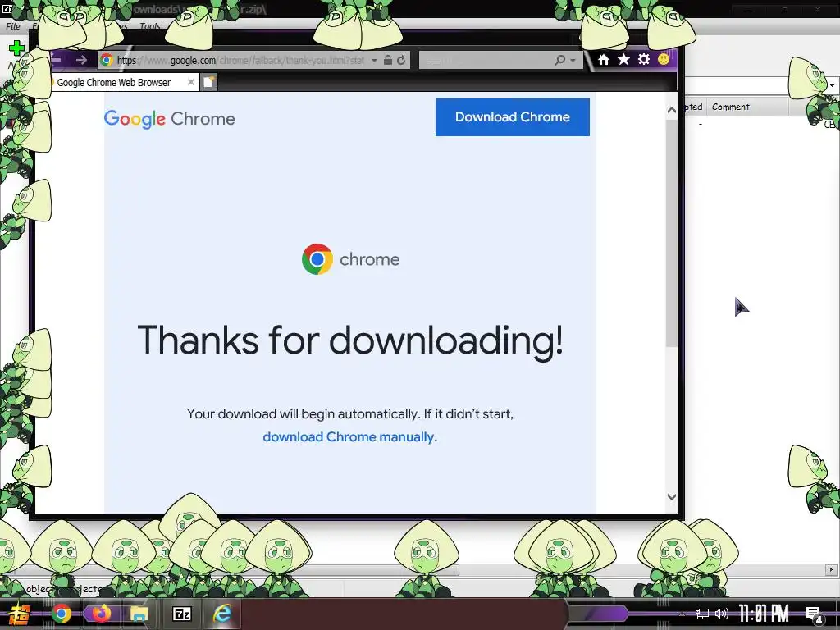
Task: Click the Google Chrome logo header
Action: click(x=169, y=119)
